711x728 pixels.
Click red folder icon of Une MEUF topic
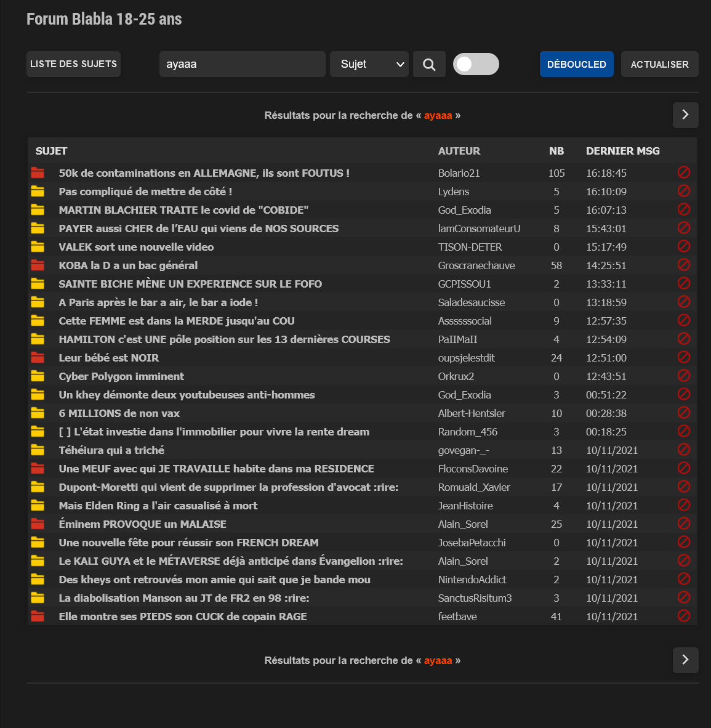click(x=38, y=469)
